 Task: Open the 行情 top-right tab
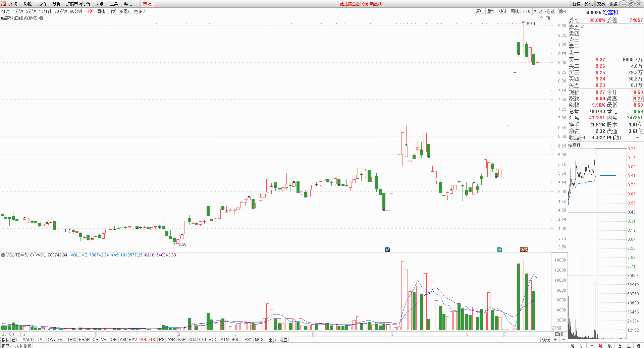[x=577, y=4]
